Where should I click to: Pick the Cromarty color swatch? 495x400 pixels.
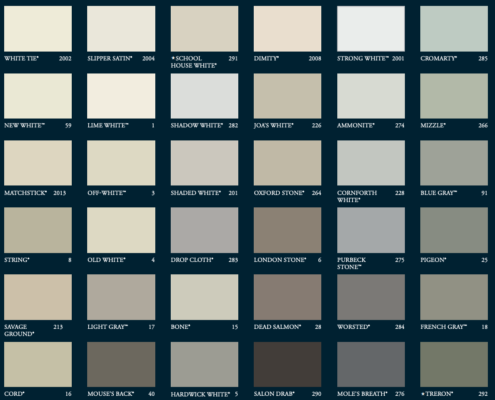pyautogui.click(x=454, y=29)
